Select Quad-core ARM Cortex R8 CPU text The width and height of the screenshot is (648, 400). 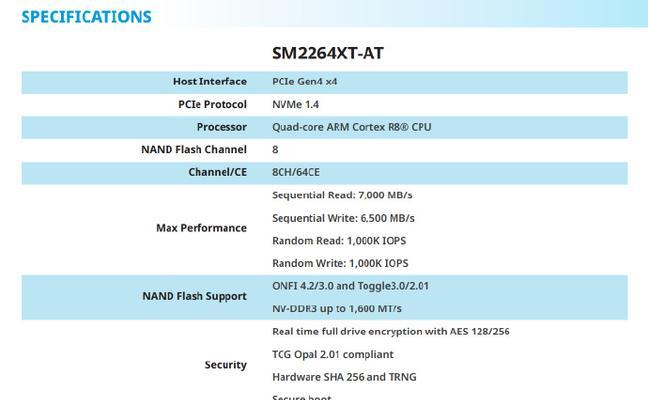coord(352,127)
